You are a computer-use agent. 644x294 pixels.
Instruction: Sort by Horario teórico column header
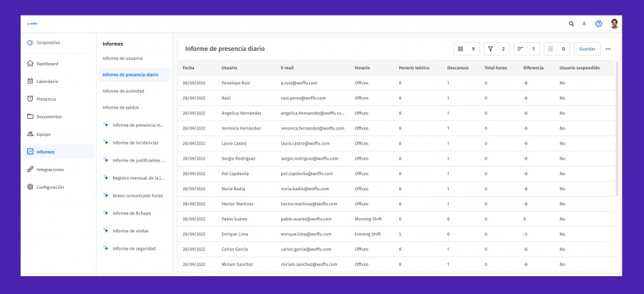tap(414, 68)
